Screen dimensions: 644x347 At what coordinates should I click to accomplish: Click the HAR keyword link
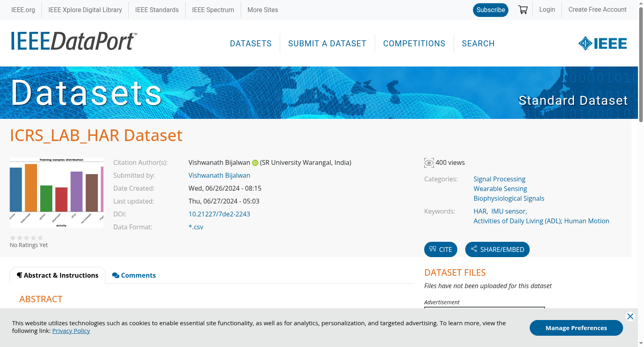tap(480, 211)
